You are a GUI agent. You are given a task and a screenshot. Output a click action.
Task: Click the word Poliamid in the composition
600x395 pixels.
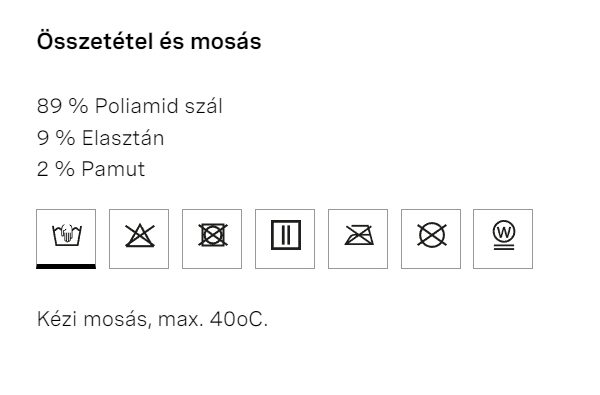click(137, 106)
